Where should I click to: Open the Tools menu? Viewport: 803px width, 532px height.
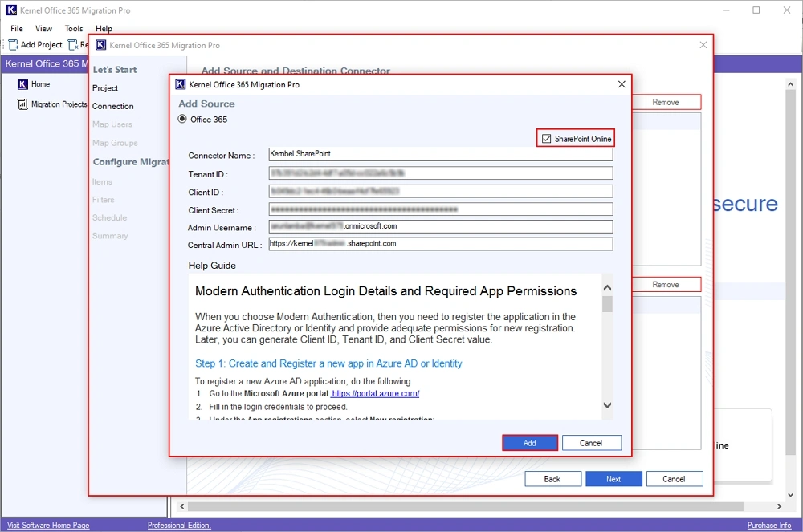(x=73, y=28)
